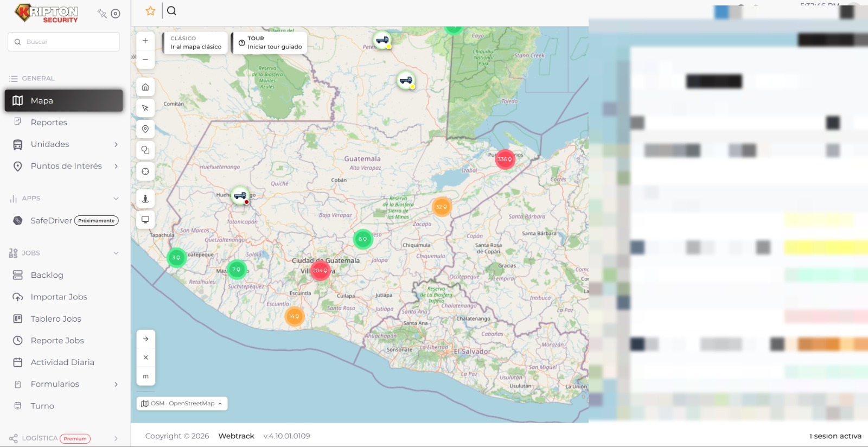Viewport: 868px width, 447px height.
Task: Click the X button in the lower map toolbar
Action: [x=146, y=357]
